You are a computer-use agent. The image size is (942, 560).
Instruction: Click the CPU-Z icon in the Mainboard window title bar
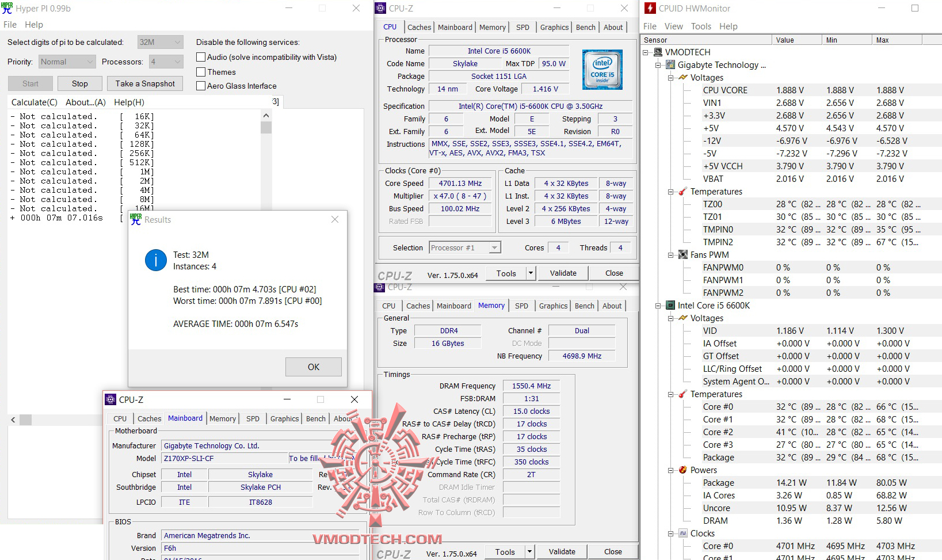(x=110, y=399)
